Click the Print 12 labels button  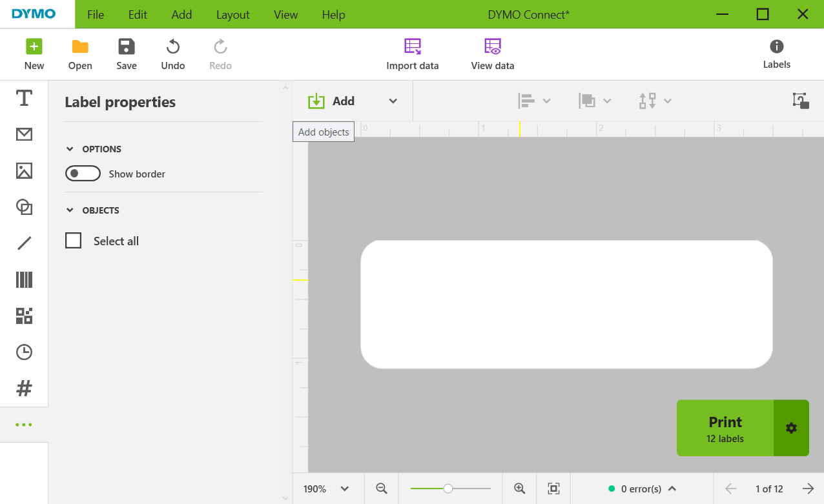725,428
